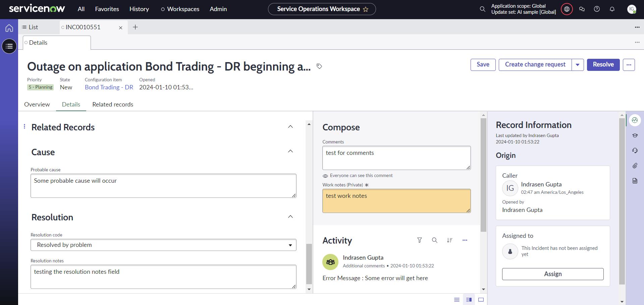The height and width of the screenshot is (305, 644).
Task: Click the Service Operations Workspace title pill
Action: (322, 9)
